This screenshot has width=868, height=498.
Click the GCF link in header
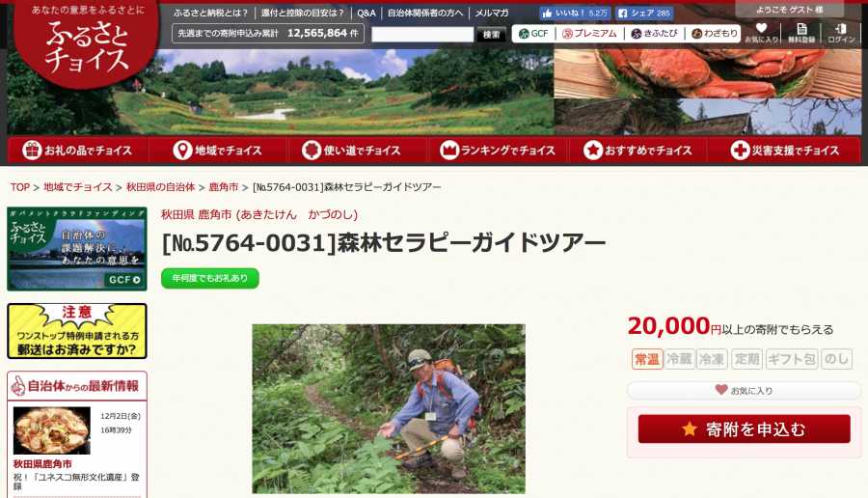[x=533, y=34]
